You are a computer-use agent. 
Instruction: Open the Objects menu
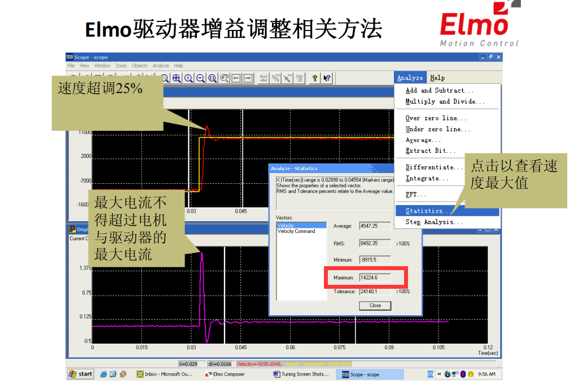(x=139, y=65)
